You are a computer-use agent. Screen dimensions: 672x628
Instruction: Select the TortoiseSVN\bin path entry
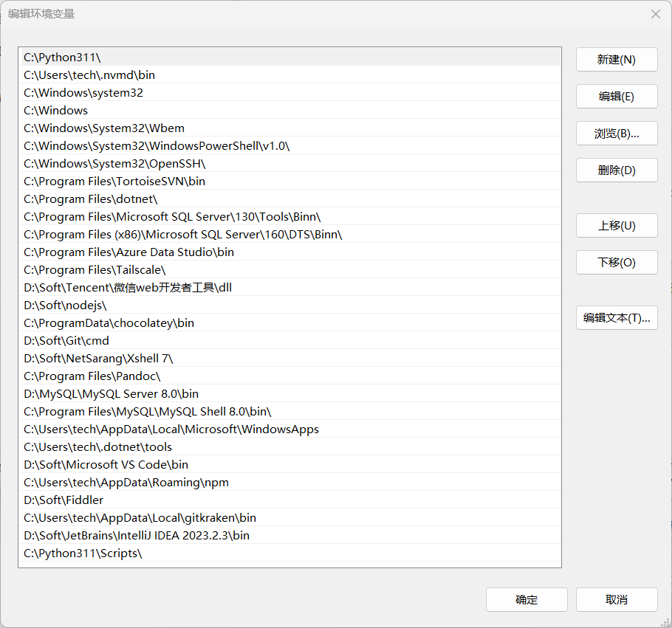coord(289,181)
